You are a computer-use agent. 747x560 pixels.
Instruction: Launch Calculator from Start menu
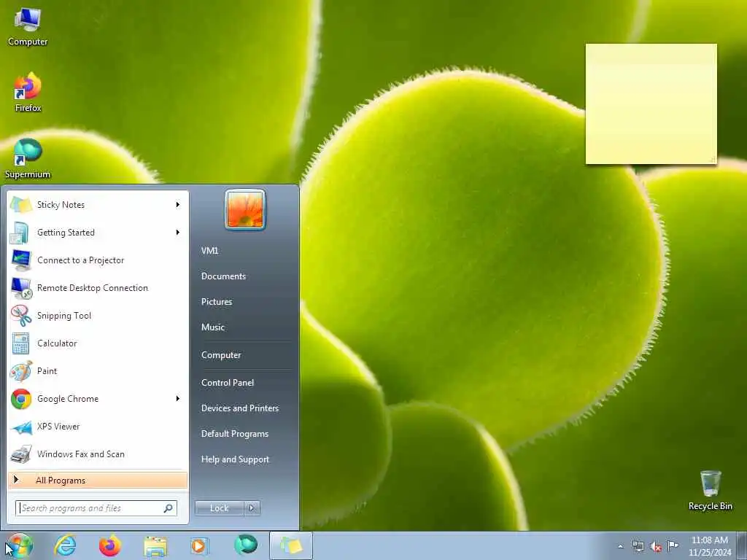click(x=98, y=343)
